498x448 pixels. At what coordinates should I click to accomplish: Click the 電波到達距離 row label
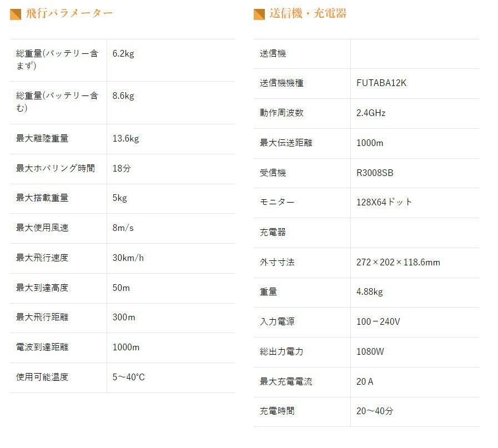tap(42, 347)
